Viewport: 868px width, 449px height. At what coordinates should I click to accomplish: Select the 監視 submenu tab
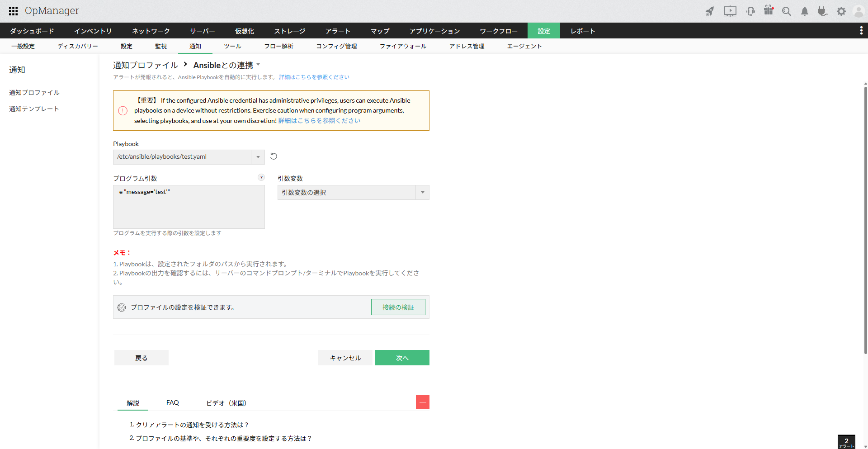[161, 46]
